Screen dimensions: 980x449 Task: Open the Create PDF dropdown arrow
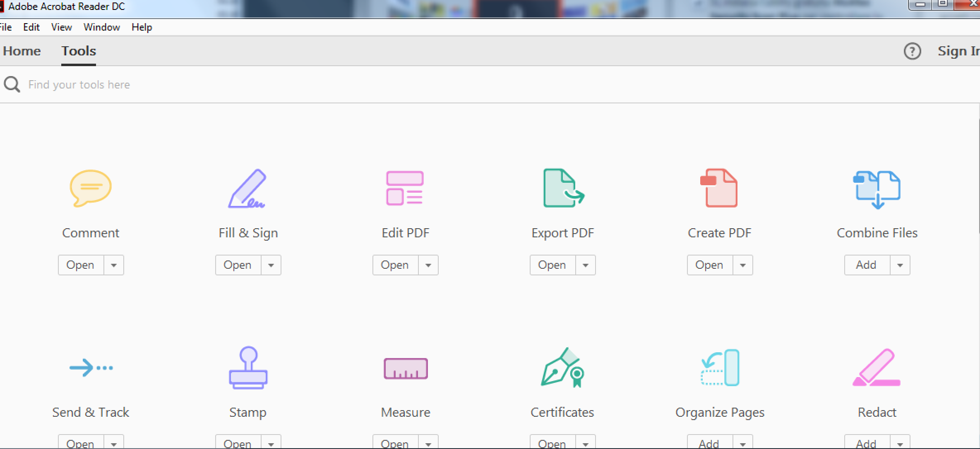click(743, 265)
